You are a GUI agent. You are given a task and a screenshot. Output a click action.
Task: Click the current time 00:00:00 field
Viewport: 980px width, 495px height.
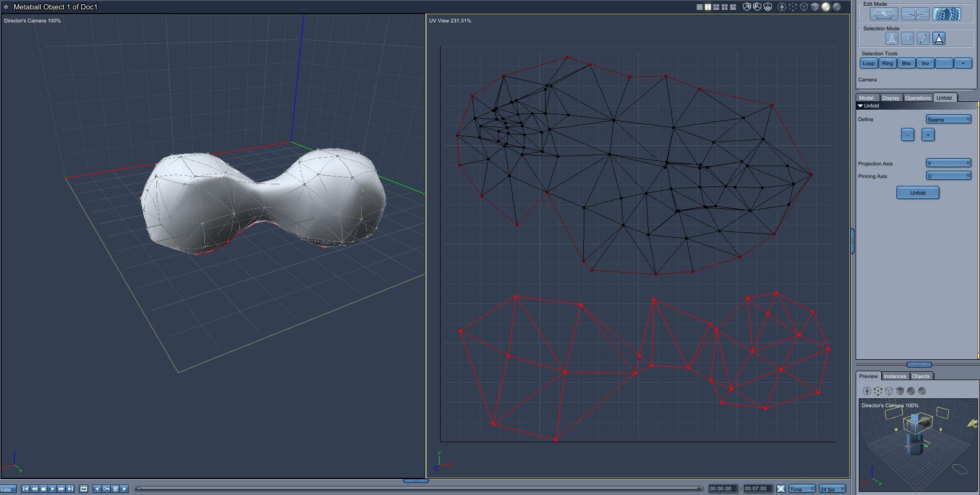[x=723, y=489]
